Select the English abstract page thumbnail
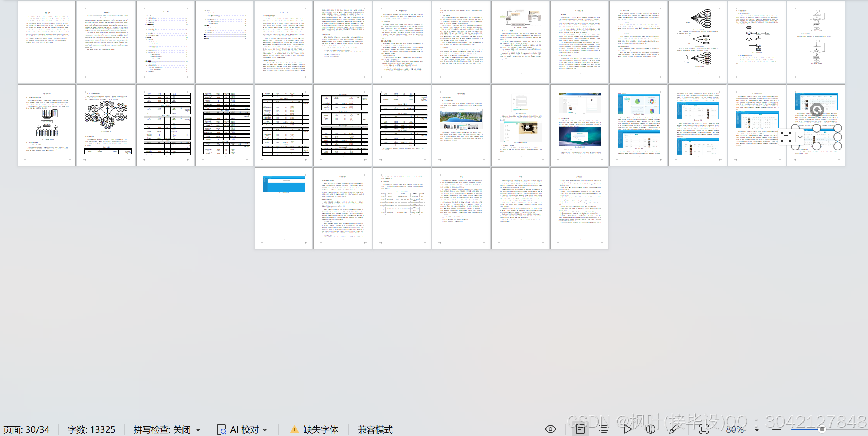The image size is (868, 436). pos(106,42)
